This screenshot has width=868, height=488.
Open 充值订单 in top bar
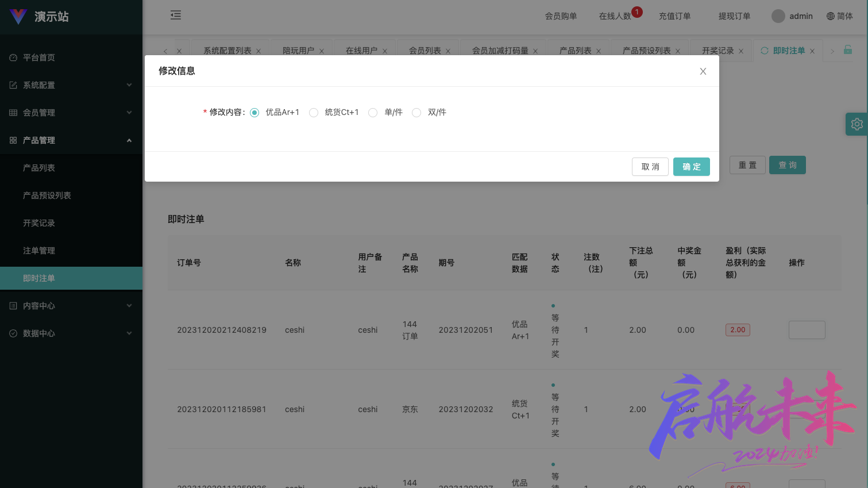coord(675,16)
